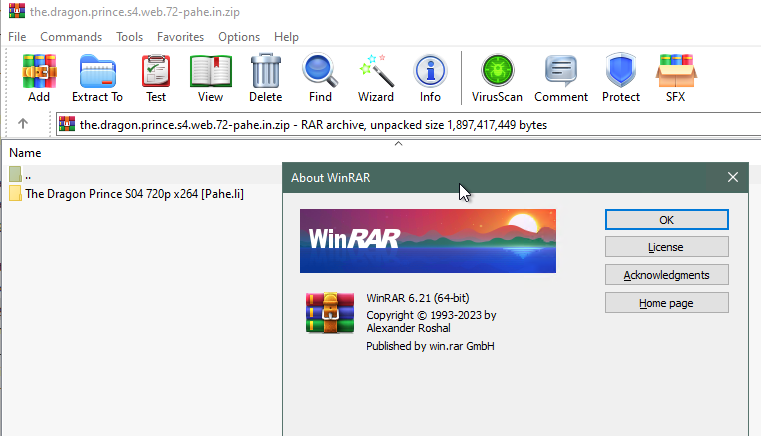Open the Tools menu
The image size is (761, 436).
(x=130, y=37)
